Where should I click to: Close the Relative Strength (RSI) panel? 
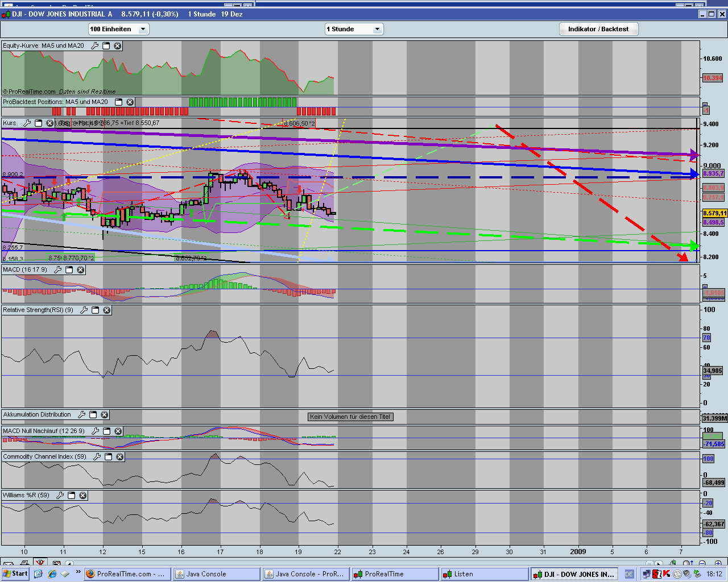[106, 310]
